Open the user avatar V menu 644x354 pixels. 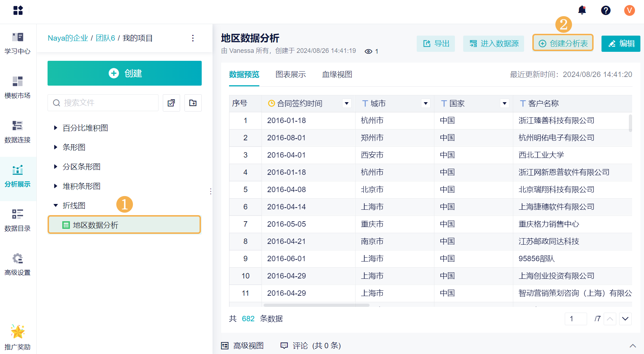pyautogui.click(x=630, y=10)
